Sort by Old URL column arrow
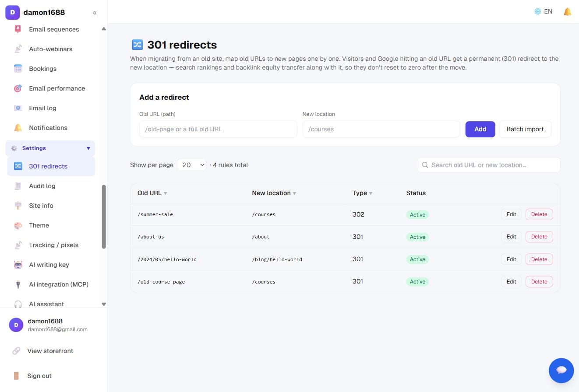Viewport: 579px width, 392px height. (165, 193)
